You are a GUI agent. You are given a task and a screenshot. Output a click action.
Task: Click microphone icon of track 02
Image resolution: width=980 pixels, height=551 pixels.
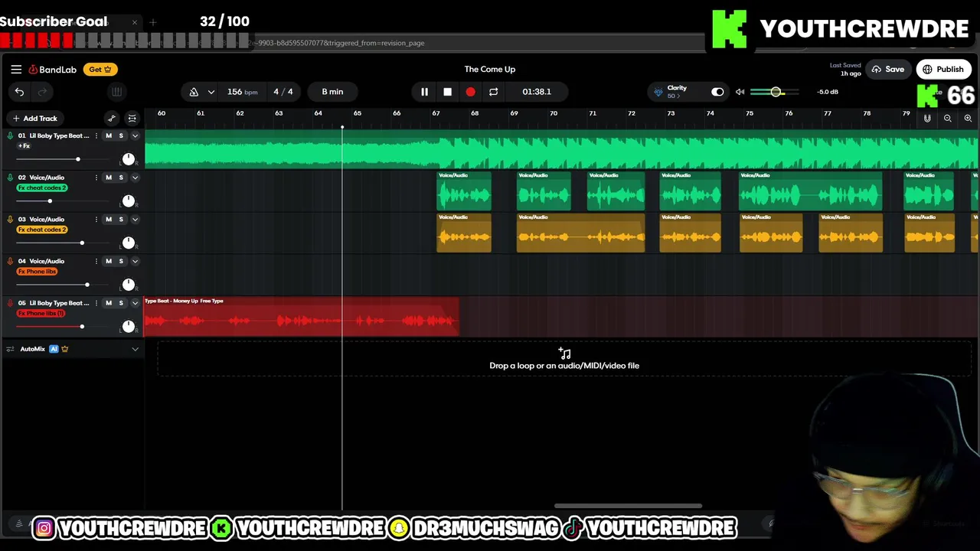(10, 178)
